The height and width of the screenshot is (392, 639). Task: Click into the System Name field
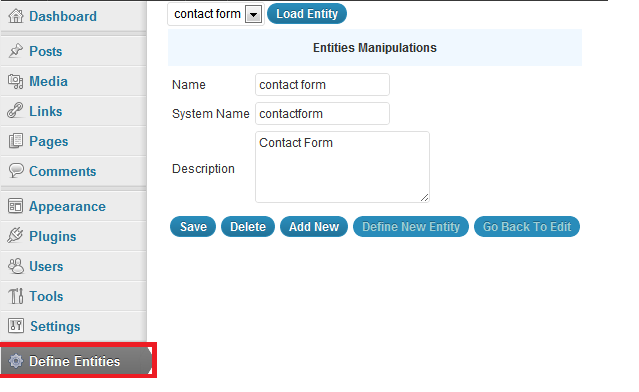[322, 114]
